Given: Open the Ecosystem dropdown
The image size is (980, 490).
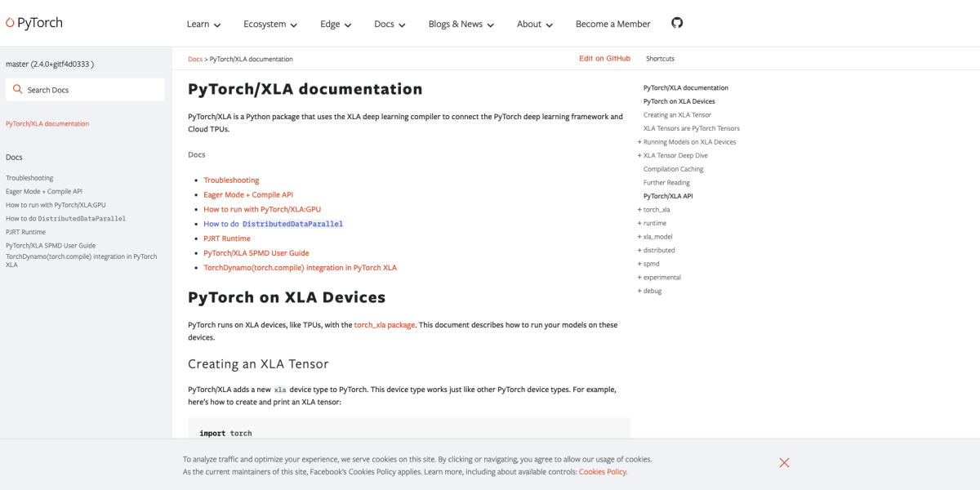Looking at the screenshot, I should point(269,24).
